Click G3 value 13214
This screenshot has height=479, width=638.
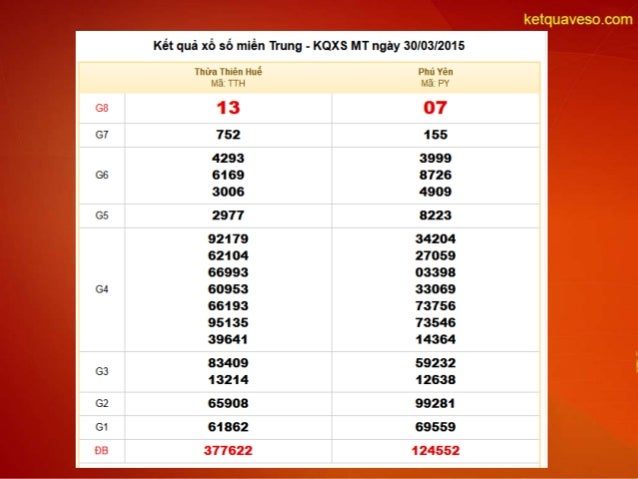[228, 380]
